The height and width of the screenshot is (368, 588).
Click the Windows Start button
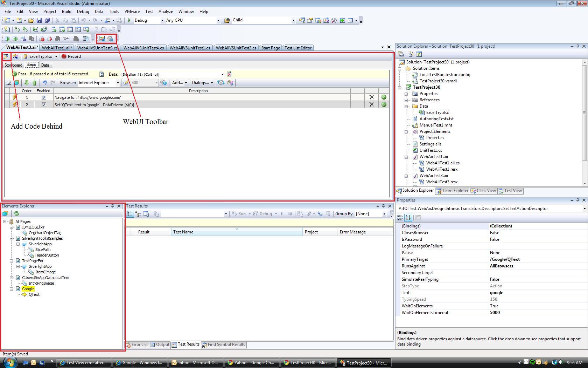(x=9, y=362)
